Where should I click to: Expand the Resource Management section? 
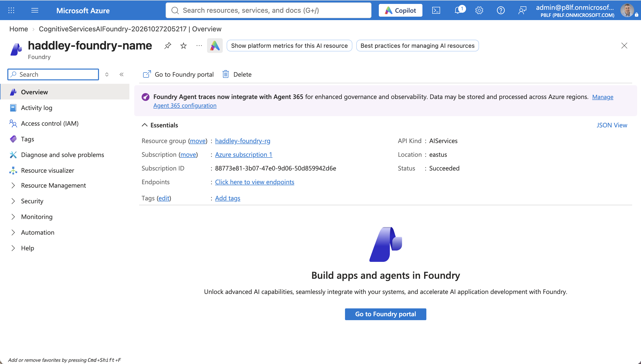click(x=13, y=185)
